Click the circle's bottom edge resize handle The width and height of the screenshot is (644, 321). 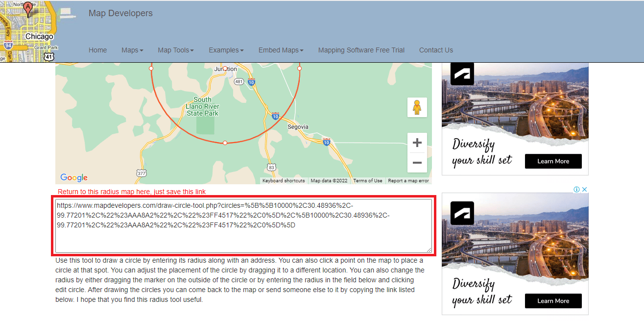[225, 143]
